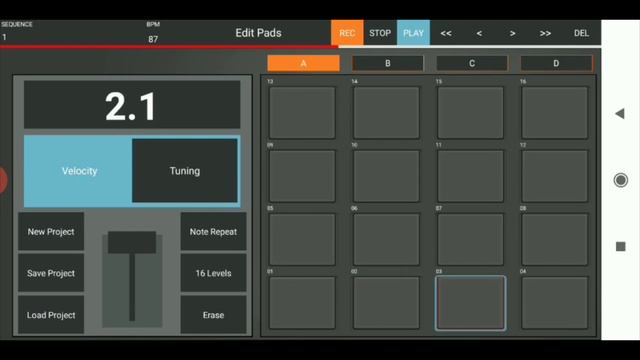
Task: Trigger pad 10
Action: [386, 176]
